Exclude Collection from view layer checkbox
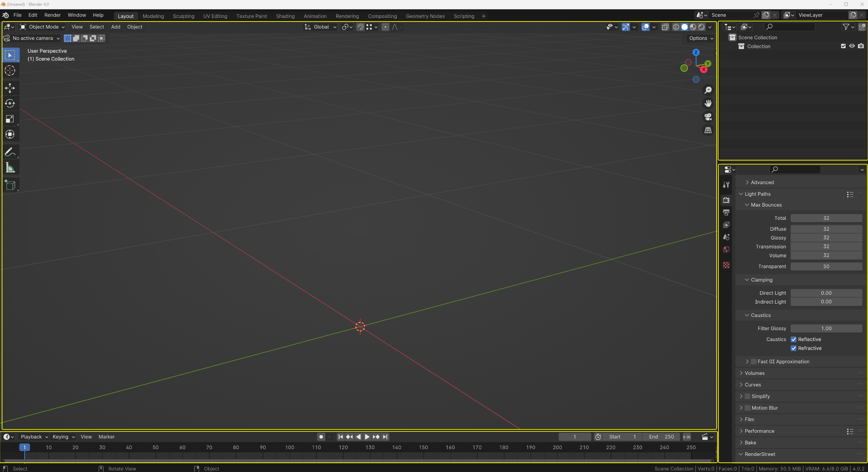The image size is (868, 472). click(843, 46)
